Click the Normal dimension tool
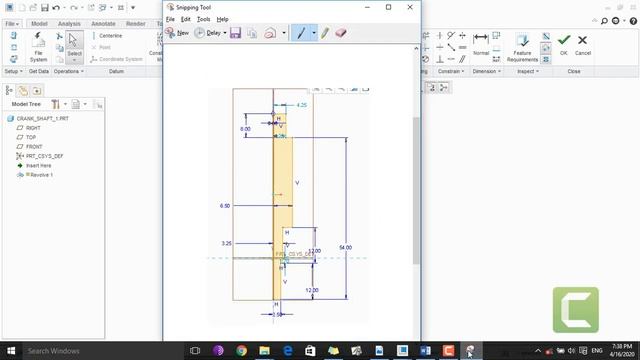Viewport: 640px width, 360px height. 481,44
